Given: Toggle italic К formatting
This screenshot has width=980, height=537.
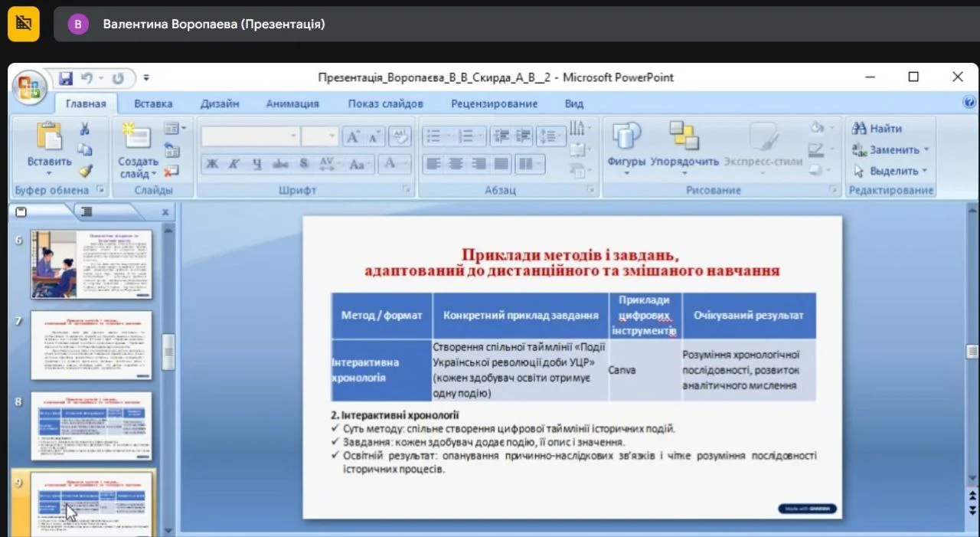Looking at the screenshot, I should point(234,164).
